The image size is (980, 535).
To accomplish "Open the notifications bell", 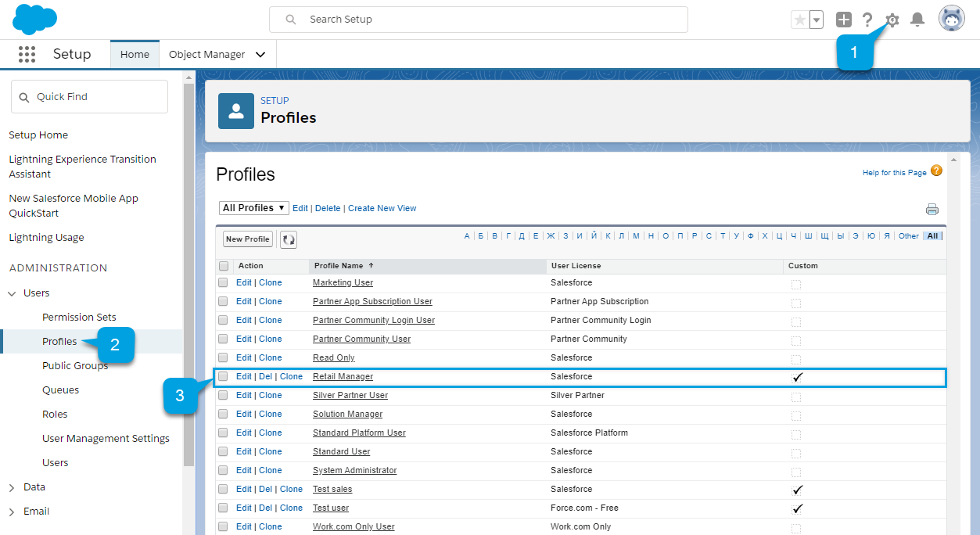I will click(917, 20).
